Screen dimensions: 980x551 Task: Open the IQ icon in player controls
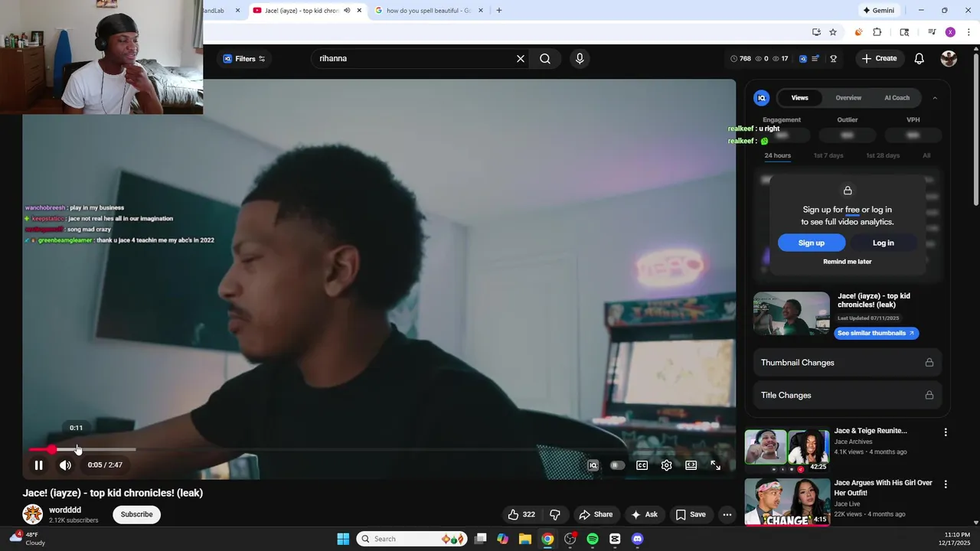pyautogui.click(x=593, y=465)
